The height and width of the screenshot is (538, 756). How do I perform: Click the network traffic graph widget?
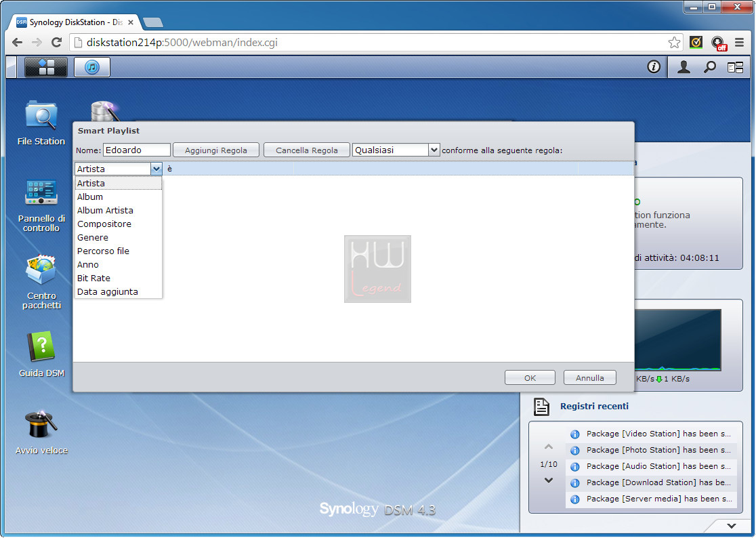677,340
